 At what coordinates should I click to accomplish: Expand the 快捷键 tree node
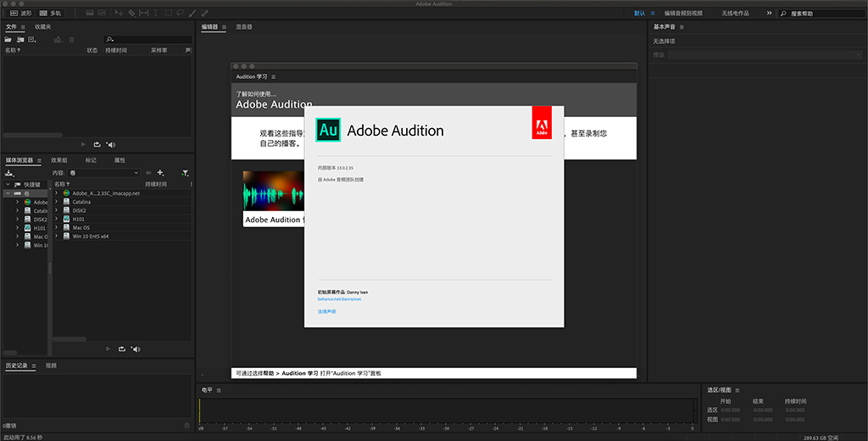click(x=8, y=185)
